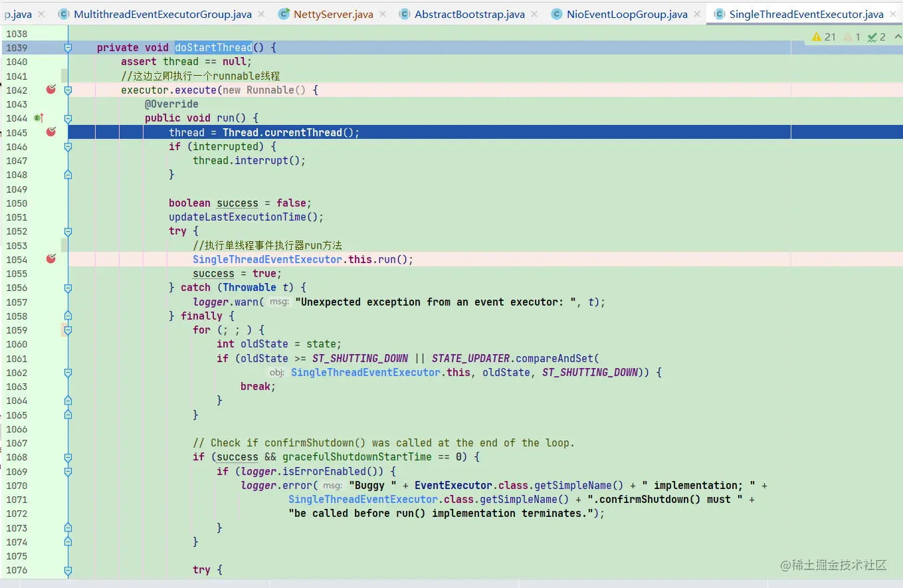Collapse the catch block at line 1056
The image size is (903, 588).
point(68,288)
